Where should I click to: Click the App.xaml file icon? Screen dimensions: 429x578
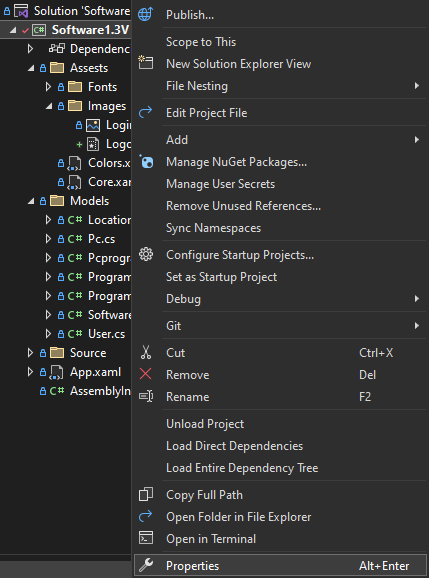57,372
